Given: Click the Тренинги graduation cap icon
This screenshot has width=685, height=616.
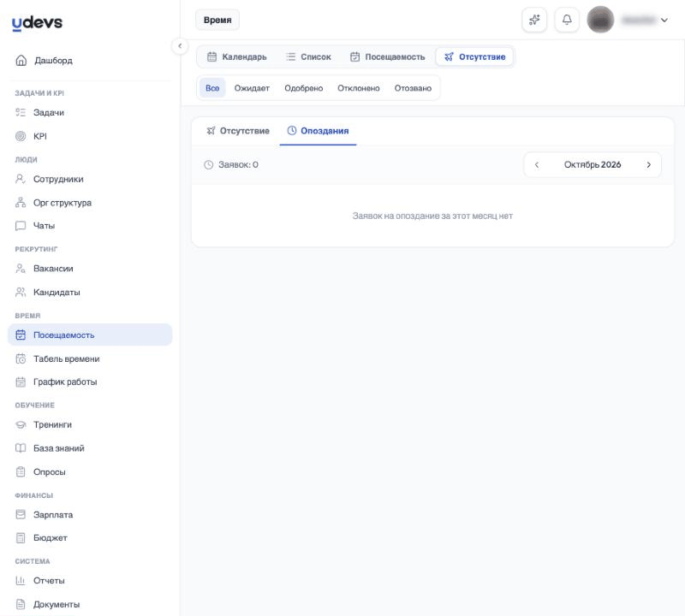Looking at the screenshot, I should [x=21, y=424].
